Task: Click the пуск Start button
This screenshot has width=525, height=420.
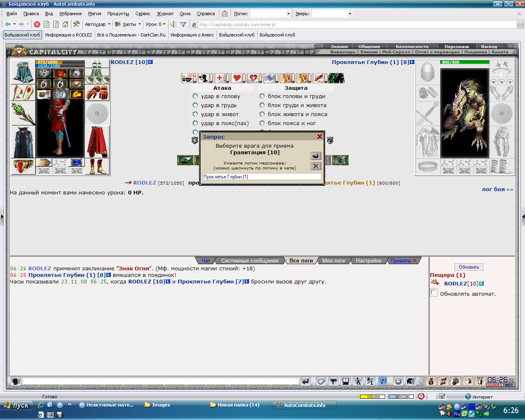Action: click(16, 405)
